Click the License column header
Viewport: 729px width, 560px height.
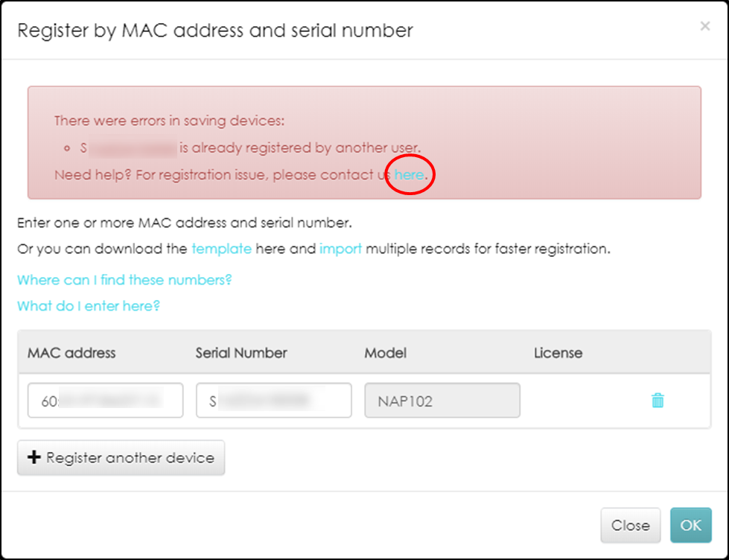558,352
